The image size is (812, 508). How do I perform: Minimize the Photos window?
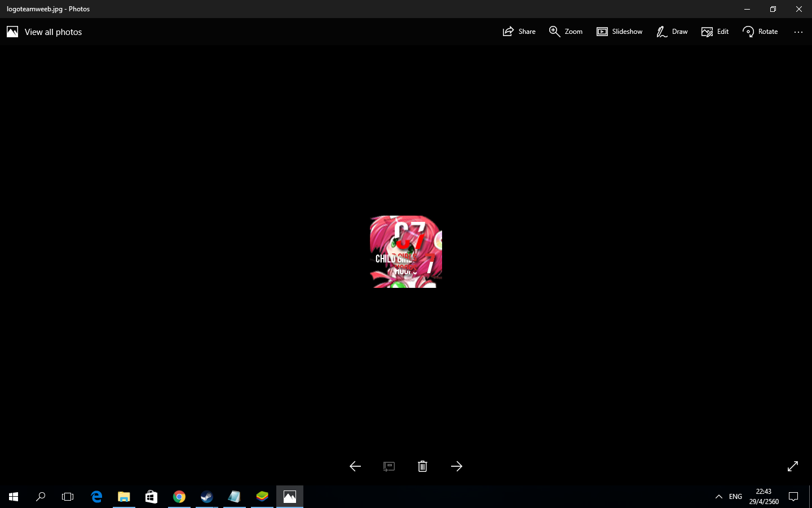point(747,9)
